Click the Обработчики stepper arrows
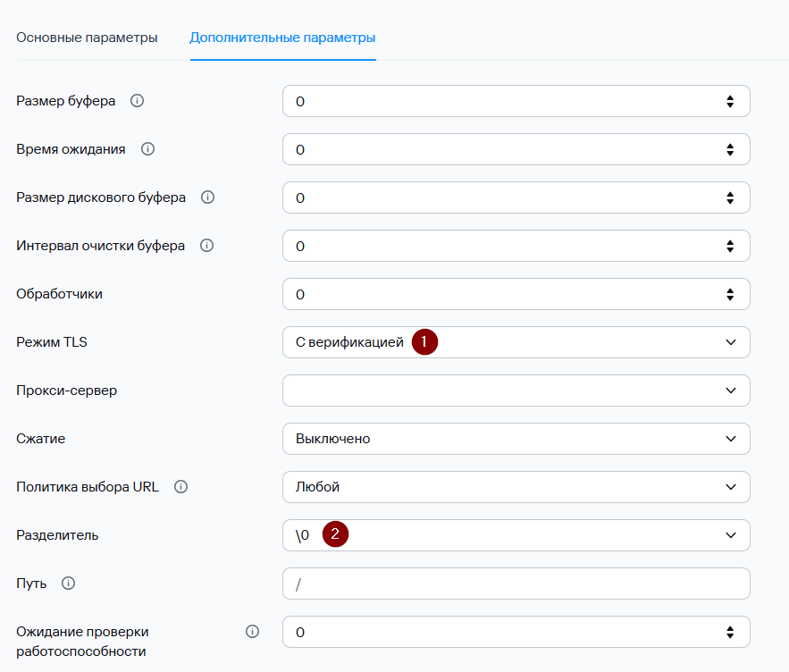789x672 pixels. [730, 294]
